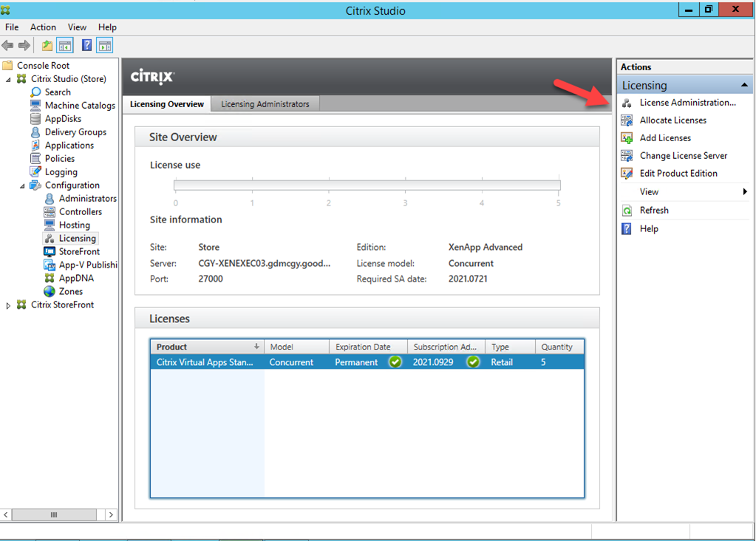The height and width of the screenshot is (541, 756).
Task: Click the Edit Product Edition action icon
Action: pyautogui.click(x=627, y=174)
